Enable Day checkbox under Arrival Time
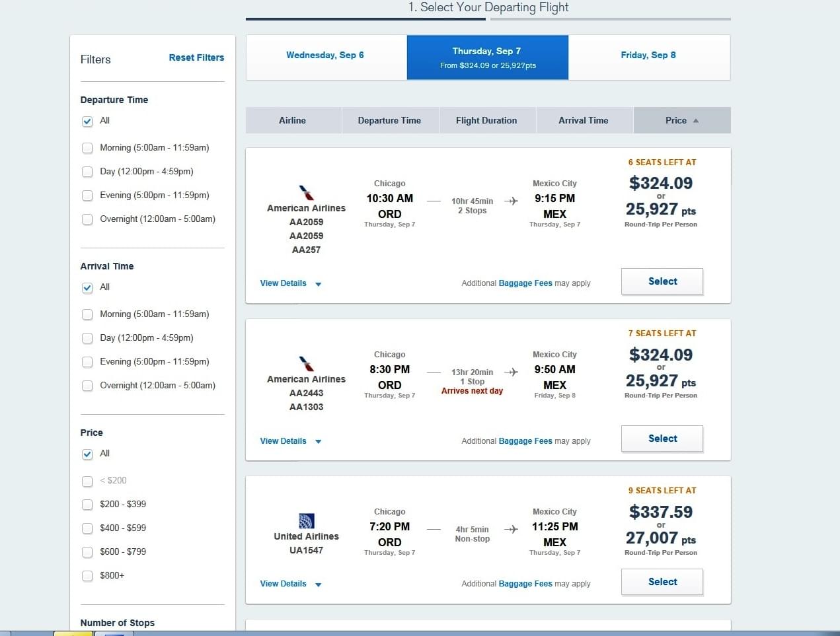Image resolution: width=840 pixels, height=636 pixels. click(87, 338)
